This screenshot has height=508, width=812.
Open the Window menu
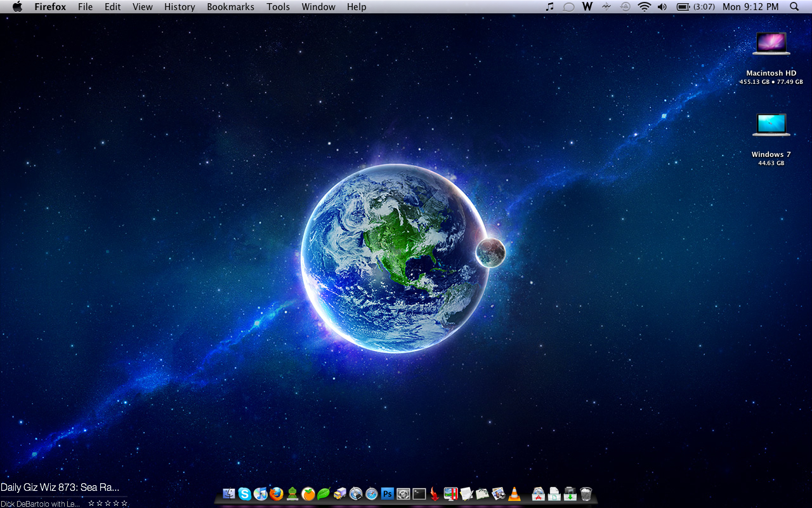(318, 7)
